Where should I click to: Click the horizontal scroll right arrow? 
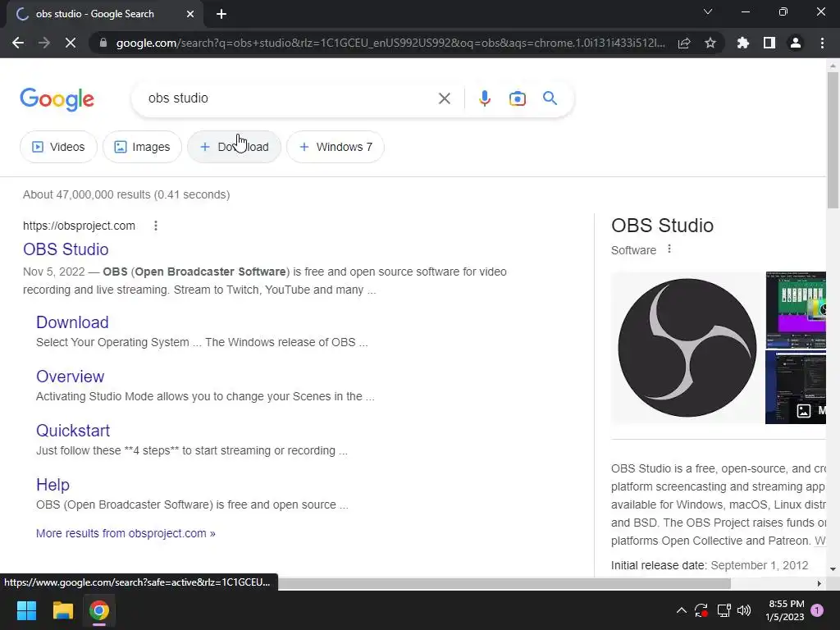pos(819,583)
